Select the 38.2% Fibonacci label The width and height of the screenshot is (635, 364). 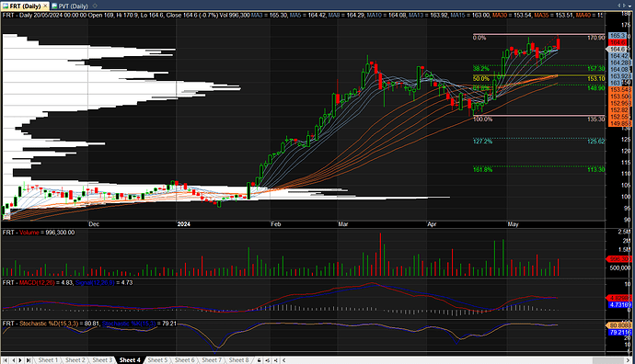pyautogui.click(x=480, y=69)
